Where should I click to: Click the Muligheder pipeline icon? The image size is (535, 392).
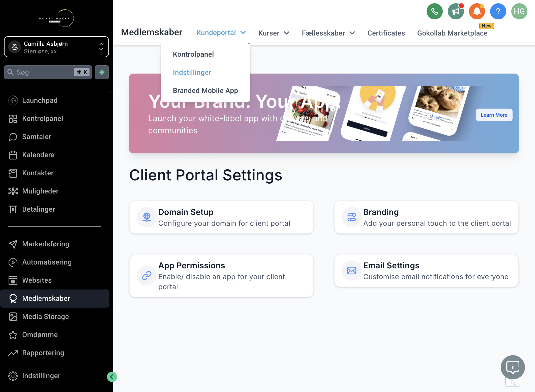[13, 191]
